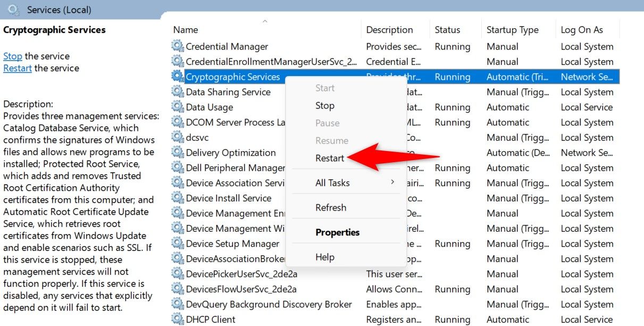644x326 pixels.
Task: Sort by the Log On As column header
Action: click(x=582, y=30)
